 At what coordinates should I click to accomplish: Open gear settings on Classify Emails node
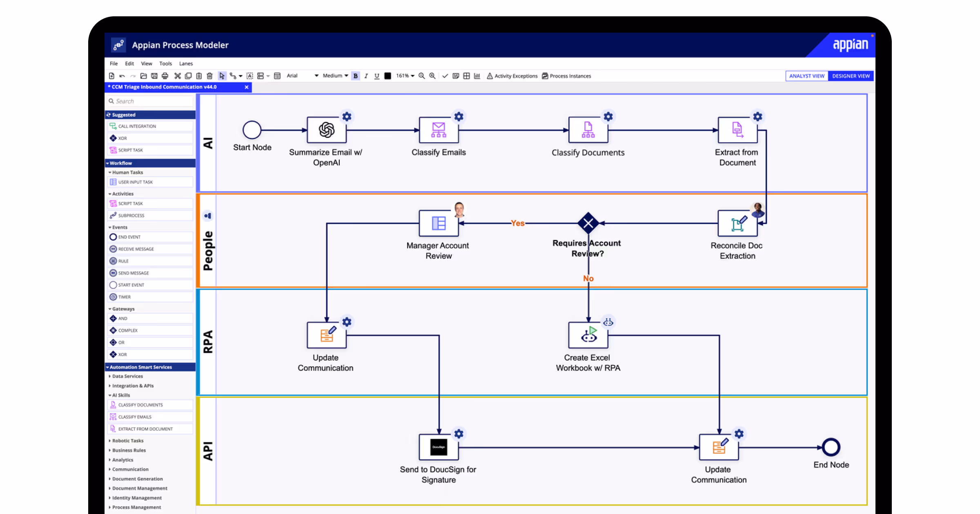[459, 117]
